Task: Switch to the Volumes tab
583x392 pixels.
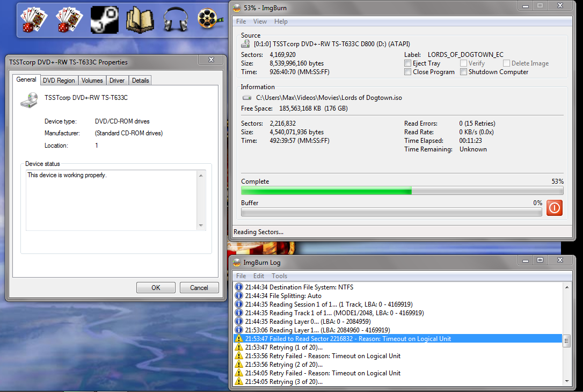Action: pyautogui.click(x=92, y=81)
